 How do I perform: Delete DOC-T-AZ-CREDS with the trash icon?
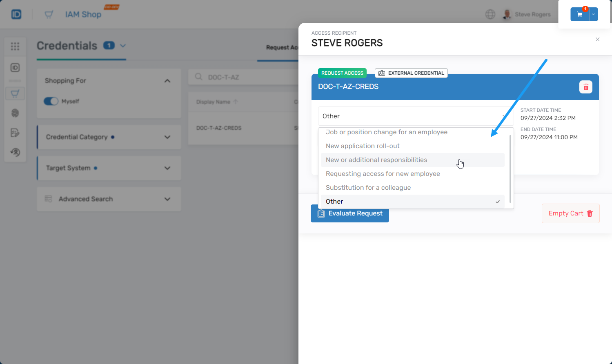[585, 87]
